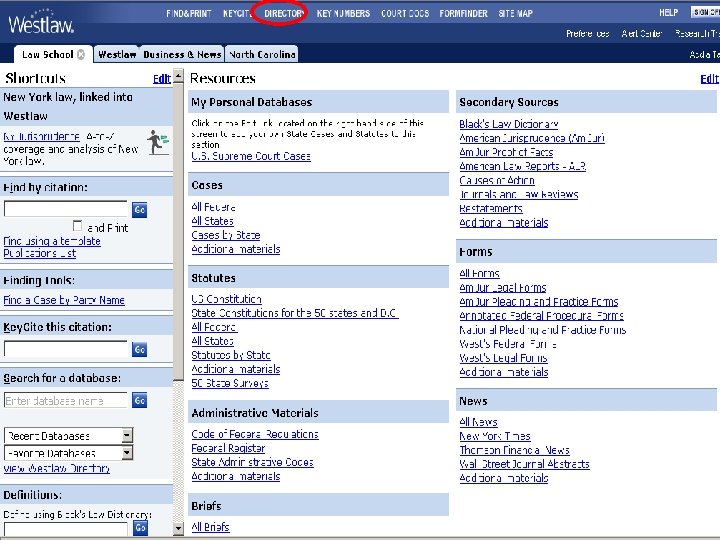Open West's Legal Forms link
Screen dimensions: 720x540
point(503,358)
